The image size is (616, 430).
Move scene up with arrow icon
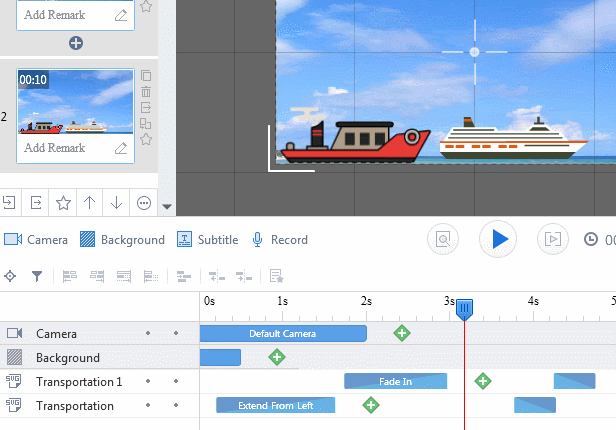coord(90,203)
